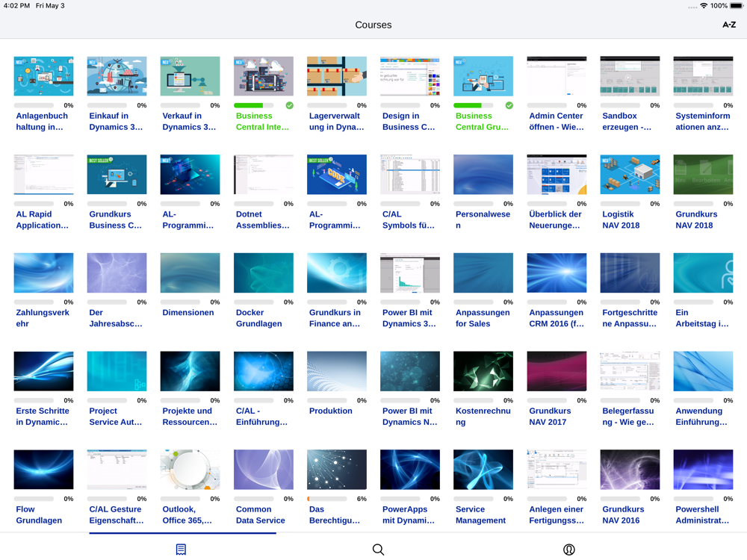The width and height of the screenshot is (747, 560).
Task: Open the Fortgeschrittene Anpassu… title
Action: 630,318
